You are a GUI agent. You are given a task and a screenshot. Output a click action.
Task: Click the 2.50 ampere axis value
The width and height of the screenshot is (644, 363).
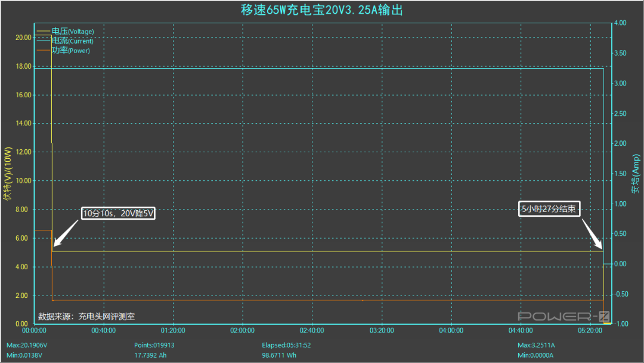pos(620,113)
